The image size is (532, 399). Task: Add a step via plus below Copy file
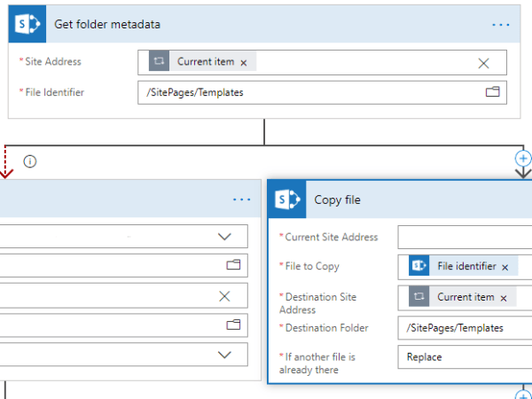[x=523, y=395]
